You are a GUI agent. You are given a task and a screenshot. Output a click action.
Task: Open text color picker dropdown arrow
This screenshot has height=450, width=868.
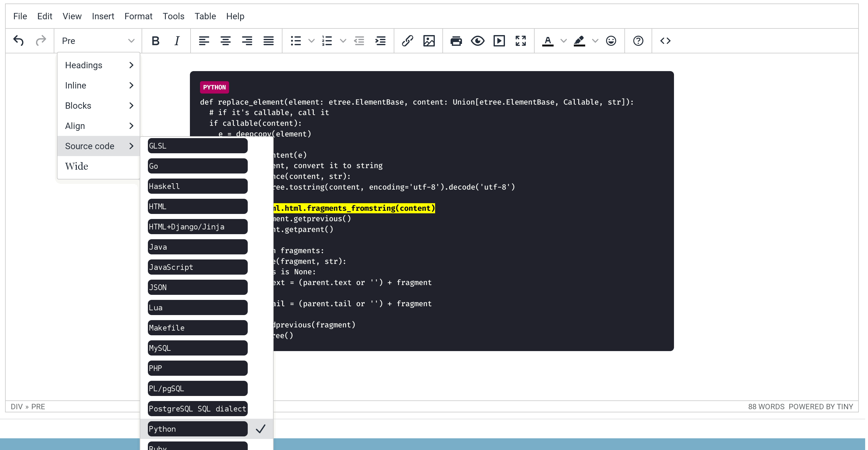[x=563, y=41]
